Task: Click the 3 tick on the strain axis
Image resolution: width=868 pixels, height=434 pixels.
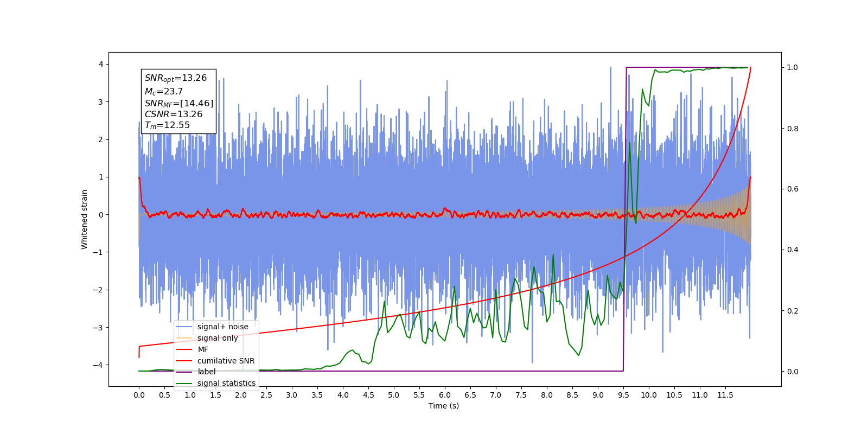Action: coord(100,102)
